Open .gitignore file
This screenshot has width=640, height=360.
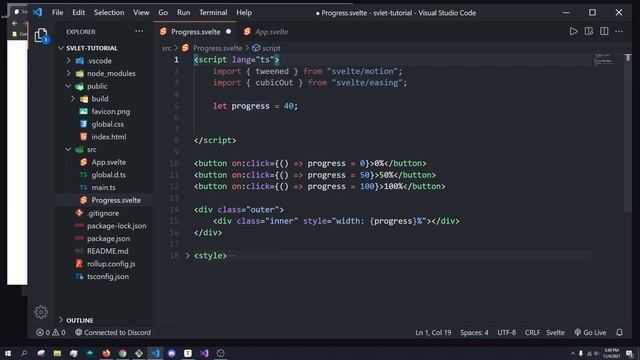click(x=103, y=213)
